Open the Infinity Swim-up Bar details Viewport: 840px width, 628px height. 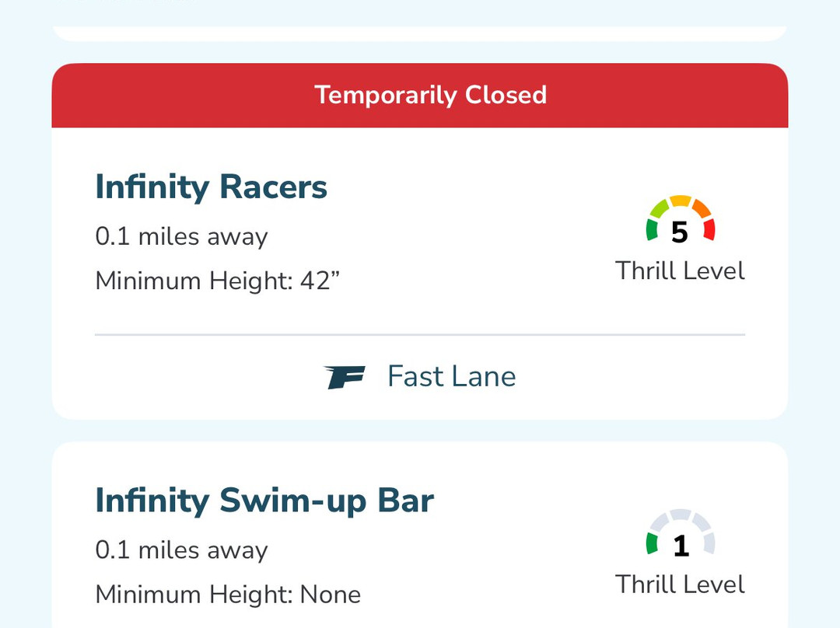pyautogui.click(x=264, y=501)
